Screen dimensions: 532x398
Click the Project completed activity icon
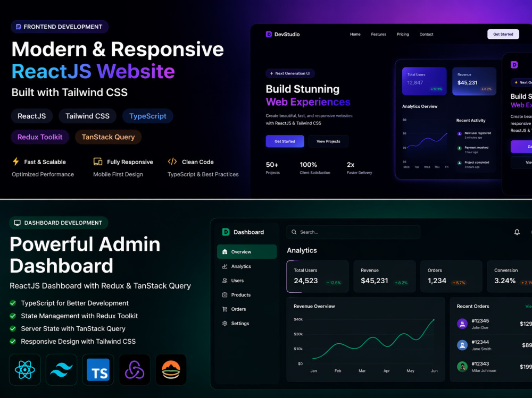pos(460,163)
